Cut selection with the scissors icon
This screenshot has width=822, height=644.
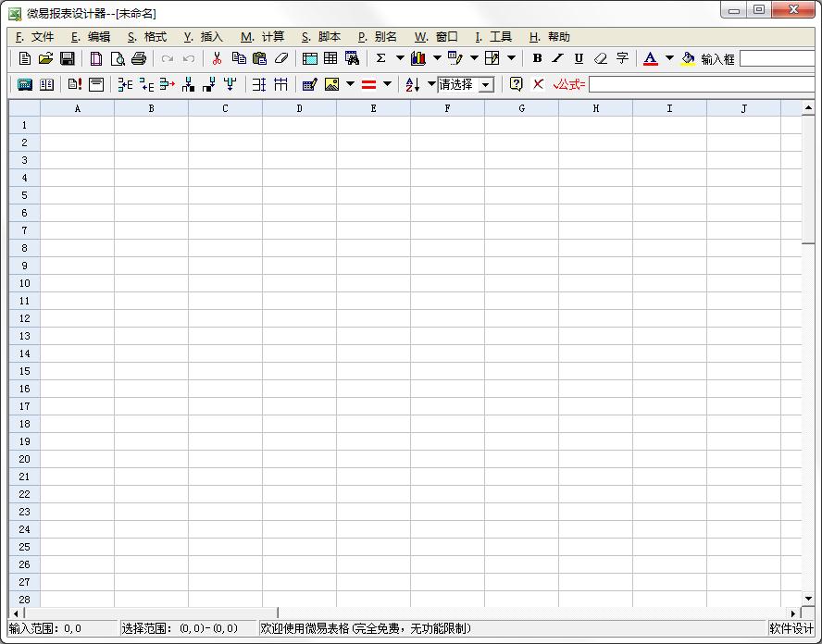coord(217,58)
